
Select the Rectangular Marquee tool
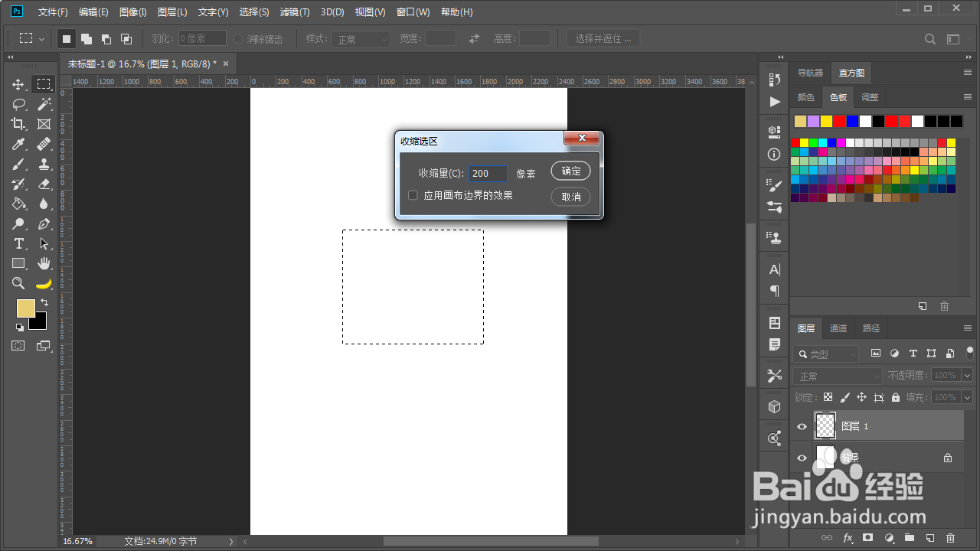click(x=44, y=84)
